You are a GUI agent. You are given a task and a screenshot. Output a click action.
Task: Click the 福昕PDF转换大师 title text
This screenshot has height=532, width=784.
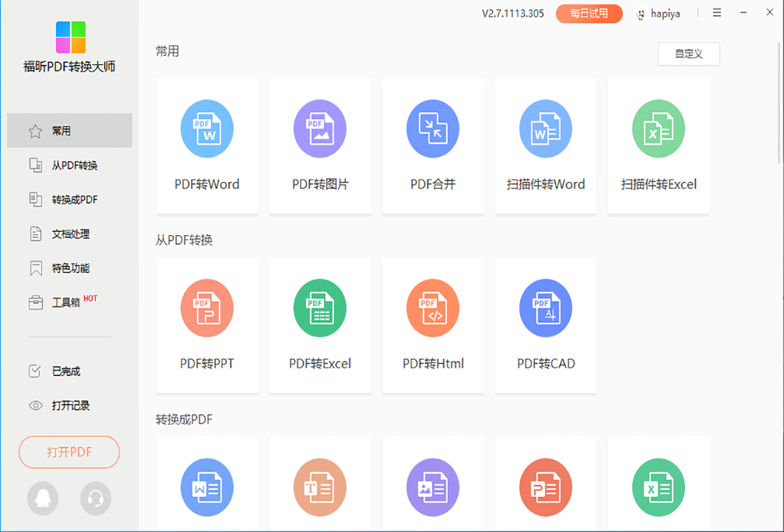pyautogui.click(x=69, y=66)
